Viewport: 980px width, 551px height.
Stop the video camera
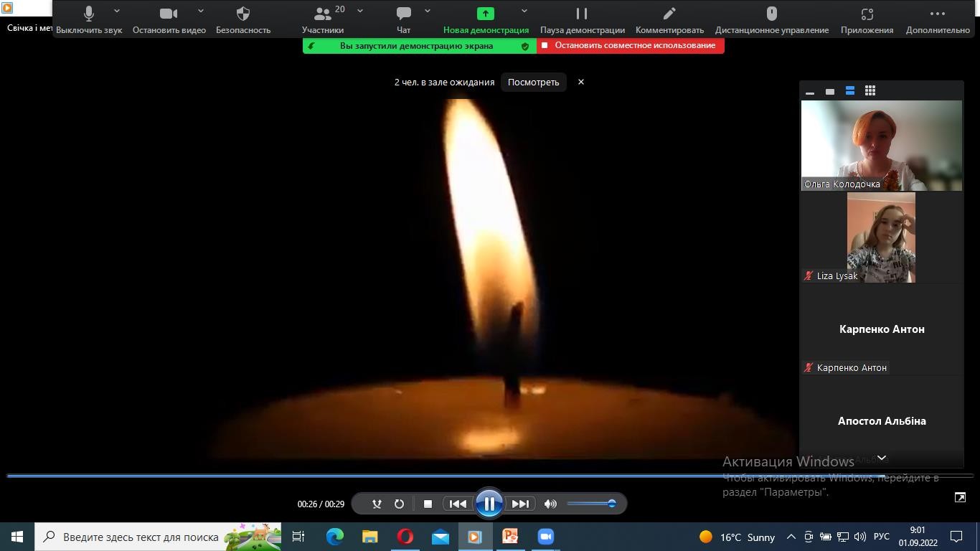point(169,14)
